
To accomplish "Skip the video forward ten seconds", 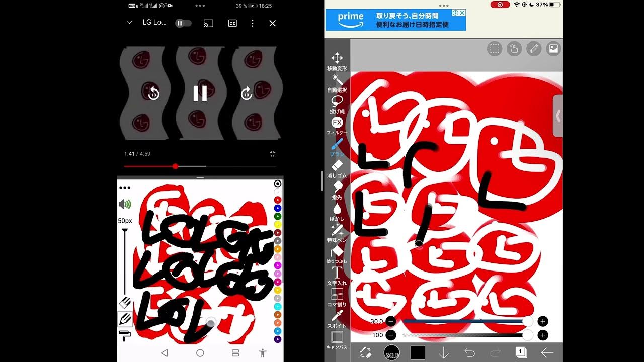I will 247,93.
